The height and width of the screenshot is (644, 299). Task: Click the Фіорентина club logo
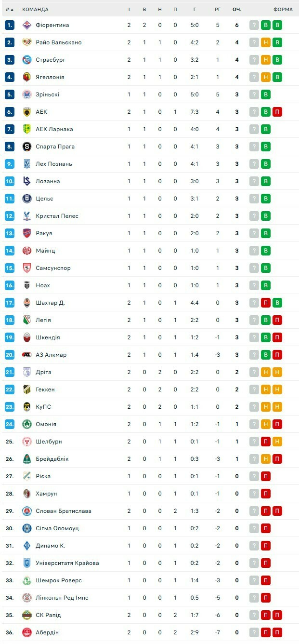click(x=27, y=25)
